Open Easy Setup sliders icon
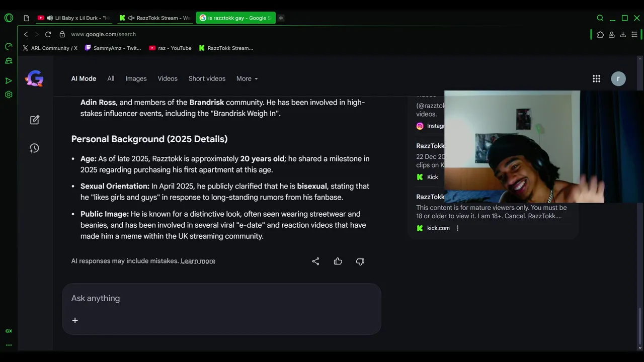644x362 pixels. tap(634, 35)
